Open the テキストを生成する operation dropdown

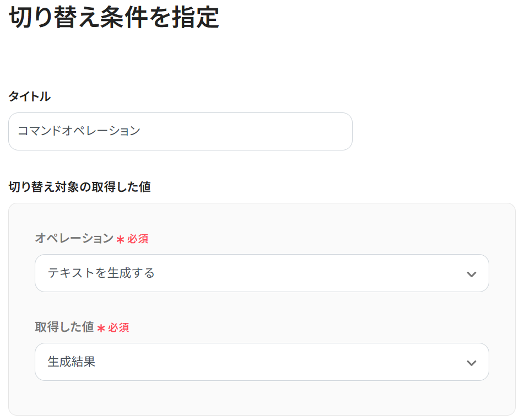262,273
